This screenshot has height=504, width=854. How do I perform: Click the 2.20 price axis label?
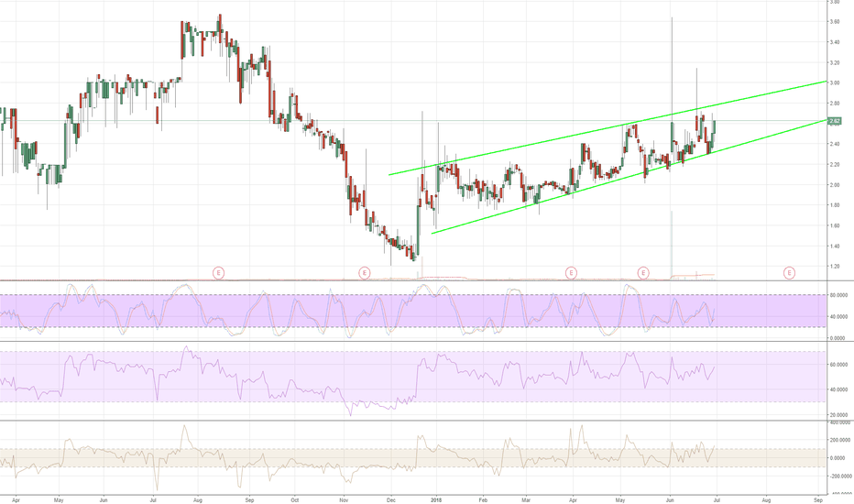tap(835, 165)
